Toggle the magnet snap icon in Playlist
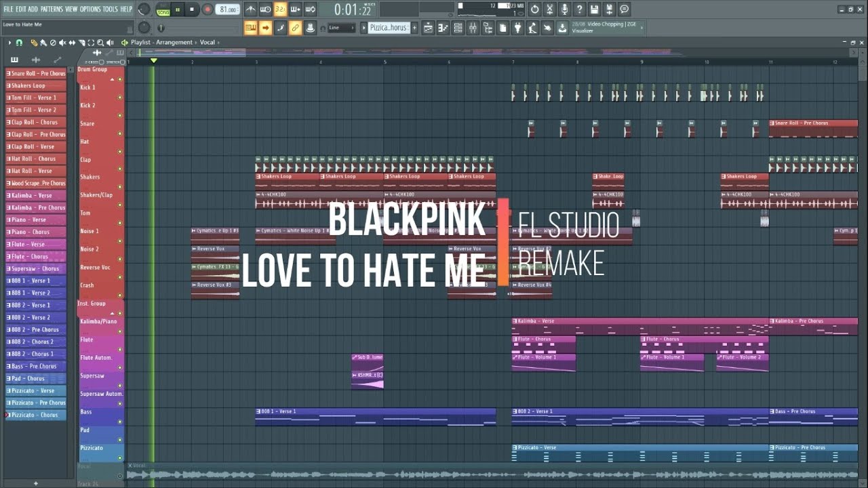The image size is (868, 488). 19,43
